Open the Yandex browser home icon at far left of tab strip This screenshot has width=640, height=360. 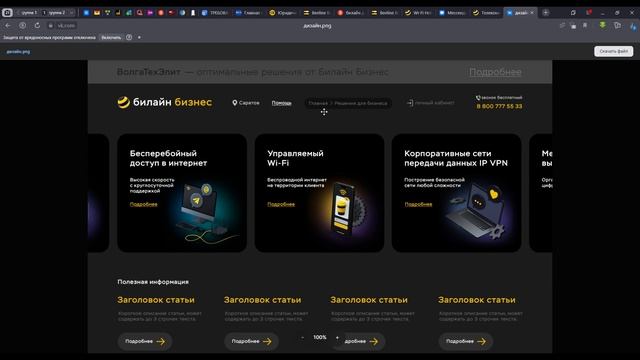7,13
